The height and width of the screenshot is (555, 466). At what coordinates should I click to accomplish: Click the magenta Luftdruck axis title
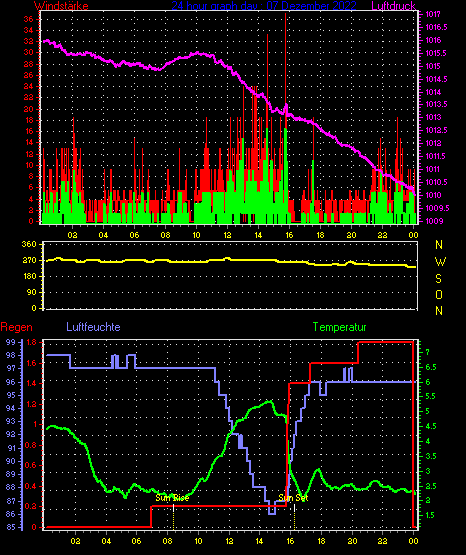(x=393, y=5)
